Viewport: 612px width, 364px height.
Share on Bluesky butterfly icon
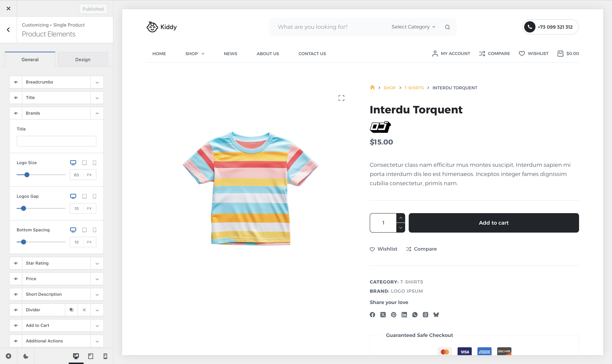[436, 315]
